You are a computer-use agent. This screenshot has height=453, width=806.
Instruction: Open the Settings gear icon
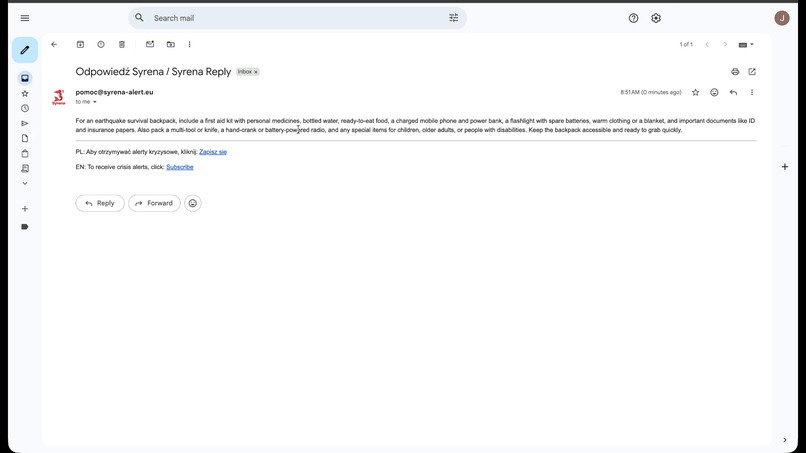(656, 18)
